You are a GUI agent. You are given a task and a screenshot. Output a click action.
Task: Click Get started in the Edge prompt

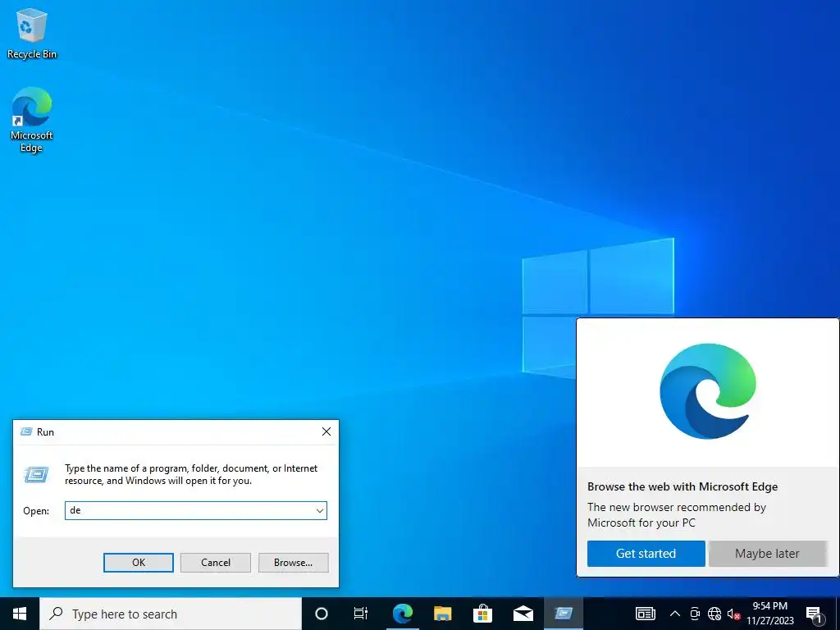[646, 554]
